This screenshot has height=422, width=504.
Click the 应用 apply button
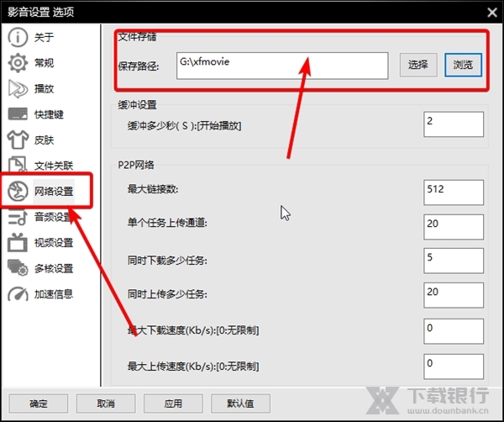click(173, 404)
